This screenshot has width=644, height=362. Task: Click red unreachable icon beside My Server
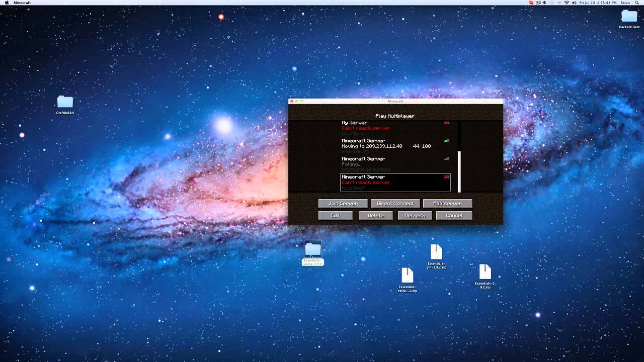[x=446, y=123]
